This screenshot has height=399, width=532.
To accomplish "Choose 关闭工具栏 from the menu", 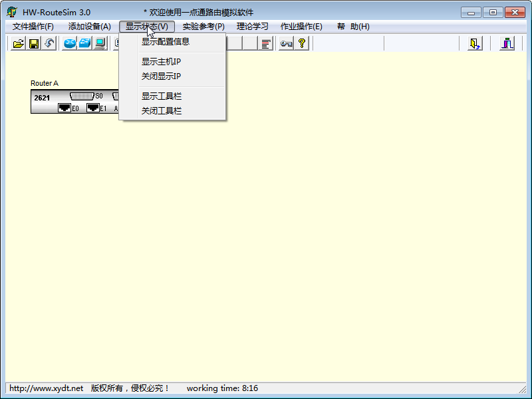I will (172, 111).
